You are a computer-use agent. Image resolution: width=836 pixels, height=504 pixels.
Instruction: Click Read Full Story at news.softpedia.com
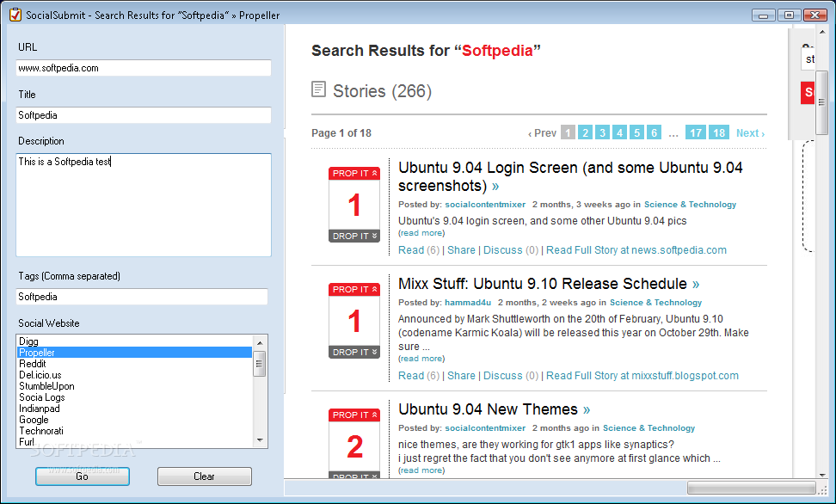636,250
